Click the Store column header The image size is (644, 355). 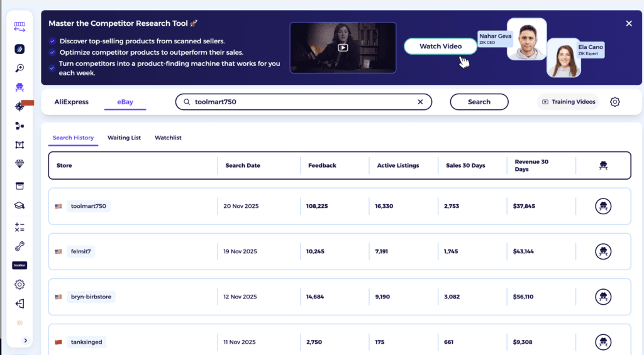coord(64,165)
